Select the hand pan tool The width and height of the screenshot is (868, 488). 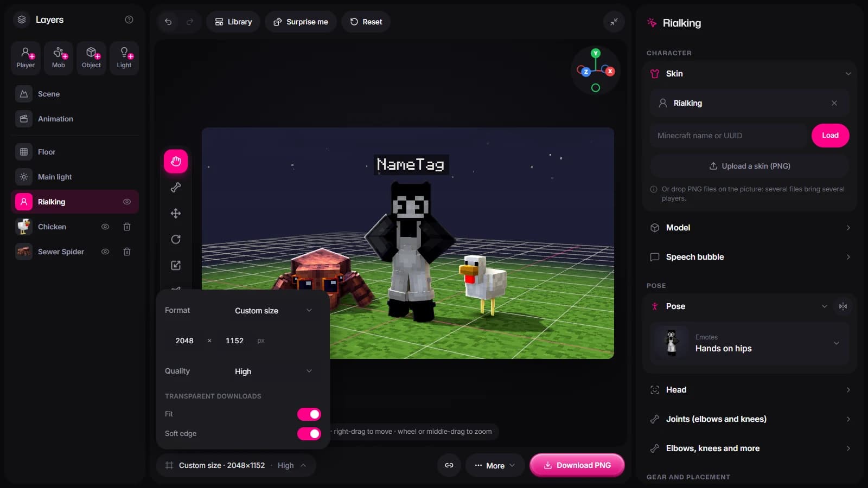[x=176, y=162]
